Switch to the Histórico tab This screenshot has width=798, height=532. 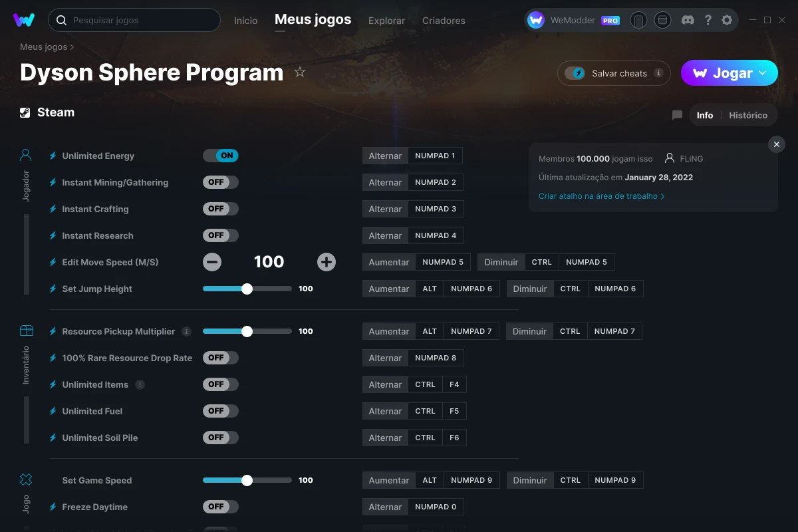[x=748, y=115]
